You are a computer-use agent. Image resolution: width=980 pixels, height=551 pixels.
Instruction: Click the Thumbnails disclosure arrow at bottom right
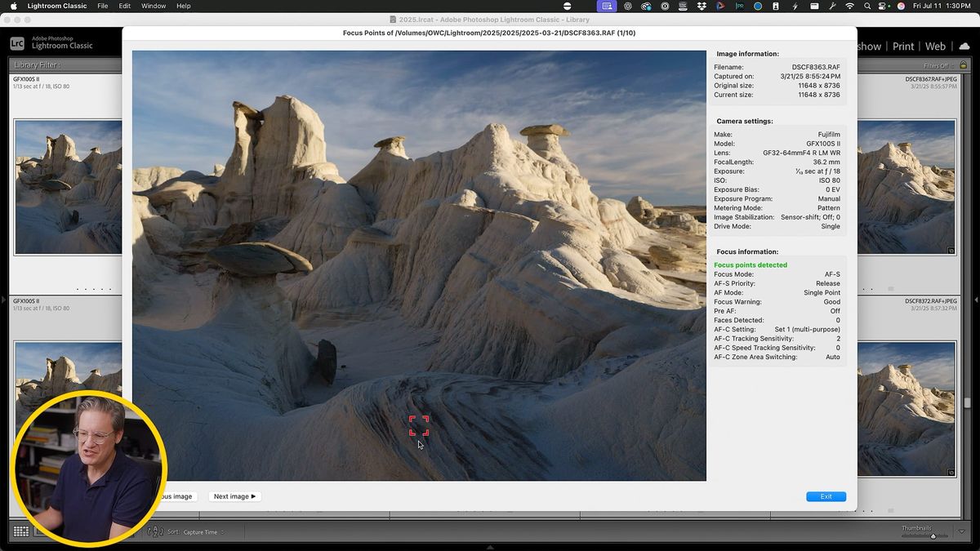pyautogui.click(x=962, y=529)
